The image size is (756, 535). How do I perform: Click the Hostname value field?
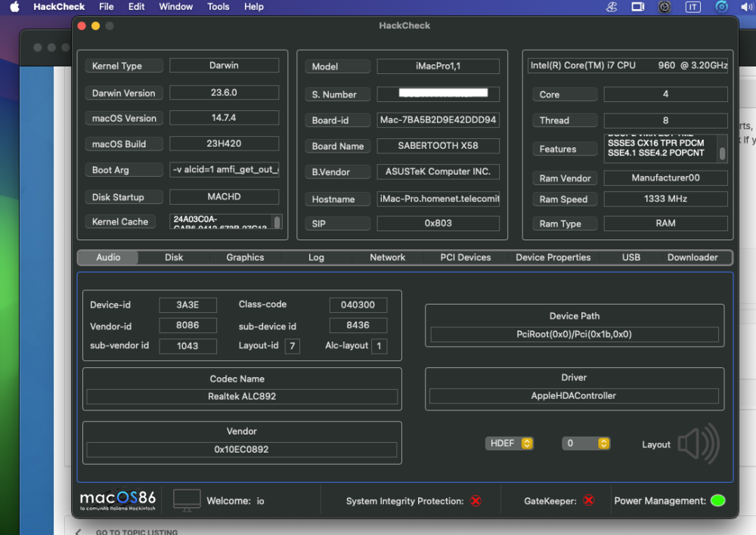tap(438, 199)
